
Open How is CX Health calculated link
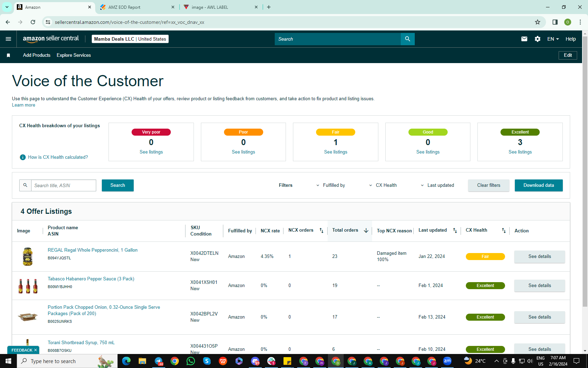click(x=58, y=157)
